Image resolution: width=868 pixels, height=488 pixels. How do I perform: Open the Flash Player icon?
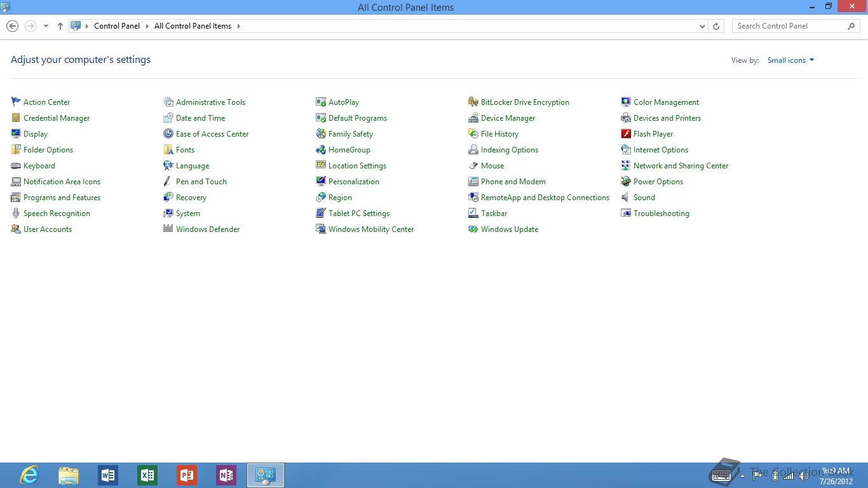pos(626,133)
